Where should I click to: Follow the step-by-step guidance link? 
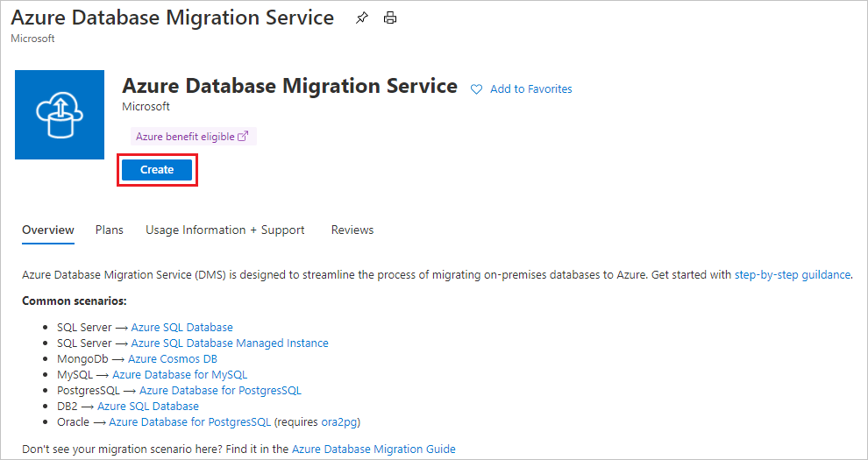click(x=792, y=275)
